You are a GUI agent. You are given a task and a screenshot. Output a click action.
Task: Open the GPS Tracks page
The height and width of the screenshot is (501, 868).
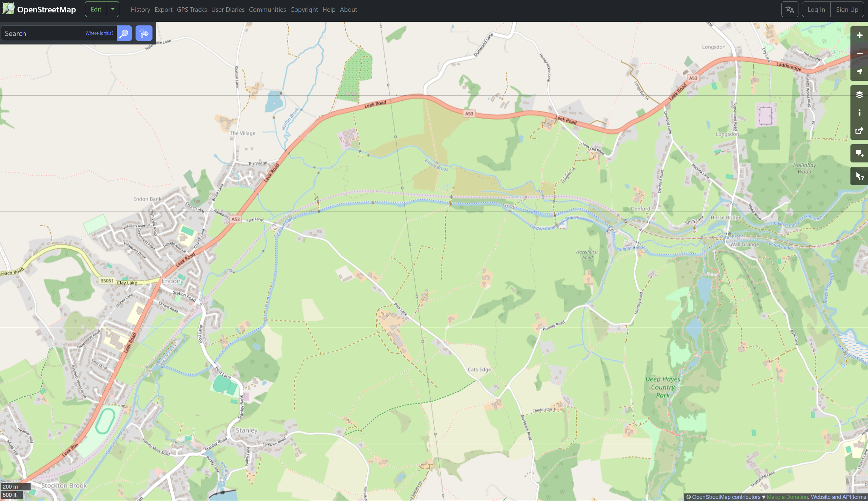tap(192, 10)
